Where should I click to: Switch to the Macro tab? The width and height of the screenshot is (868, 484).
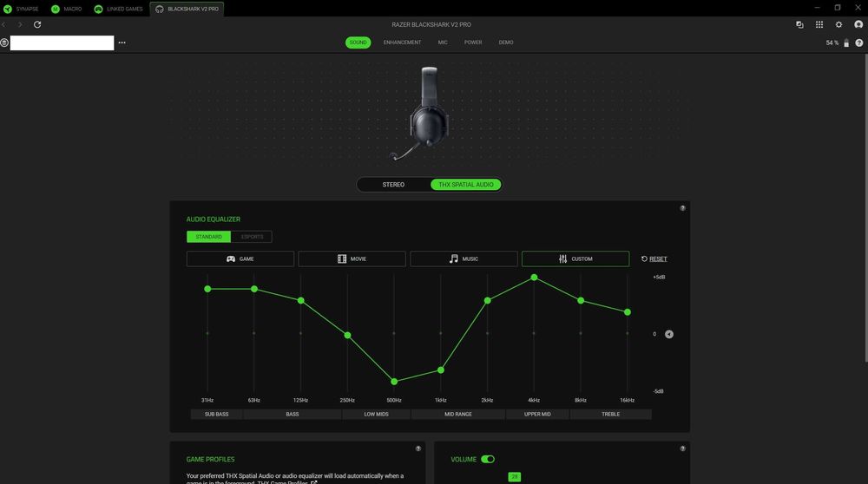point(67,9)
